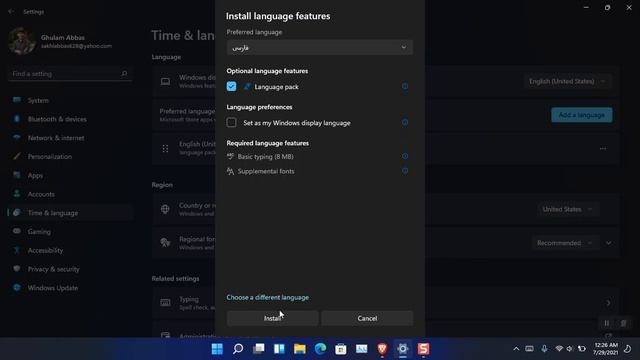Image resolution: width=640 pixels, height=360 pixels.
Task: Open Widgets on taskbar
Action: pyautogui.click(x=279, y=349)
